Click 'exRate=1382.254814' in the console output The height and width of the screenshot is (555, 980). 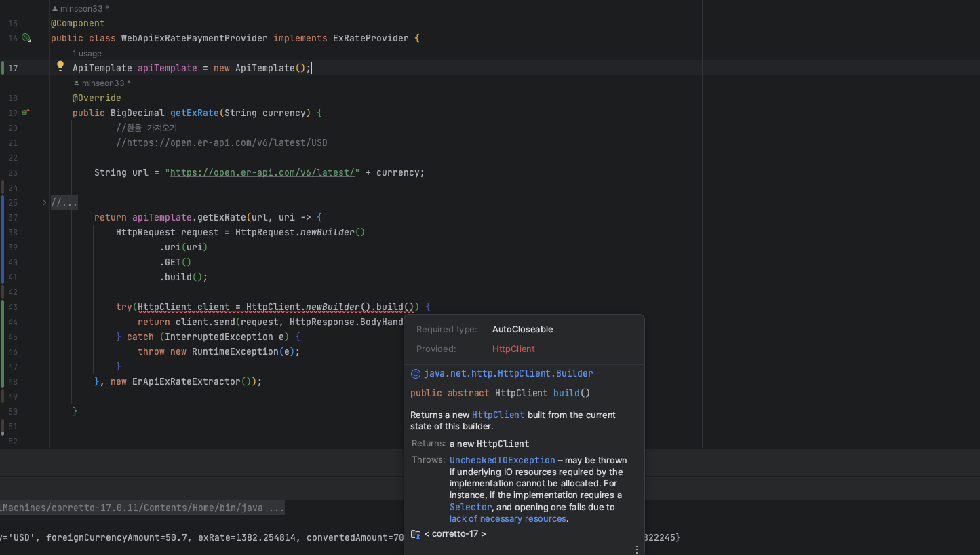tap(247, 538)
